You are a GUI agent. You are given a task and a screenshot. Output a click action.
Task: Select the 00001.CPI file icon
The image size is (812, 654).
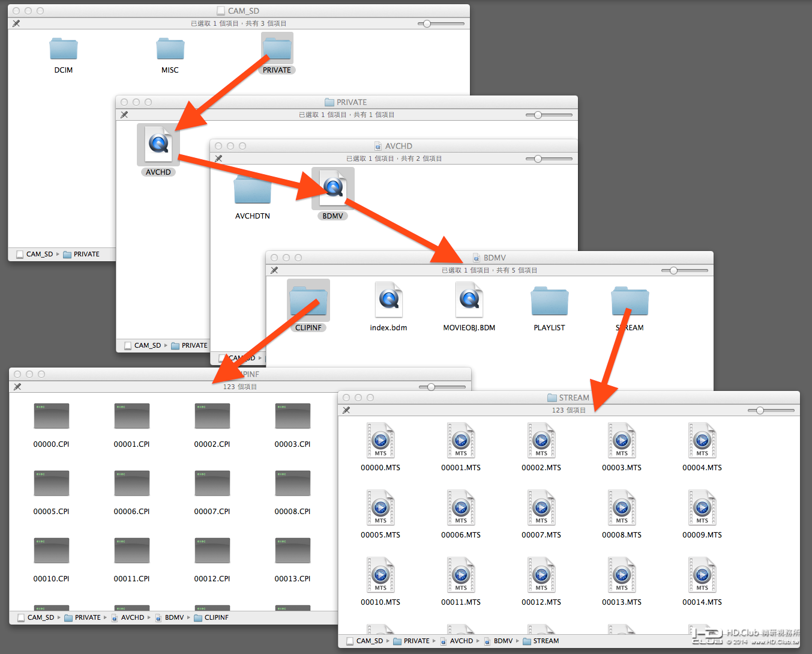pyautogui.click(x=132, y=416)
